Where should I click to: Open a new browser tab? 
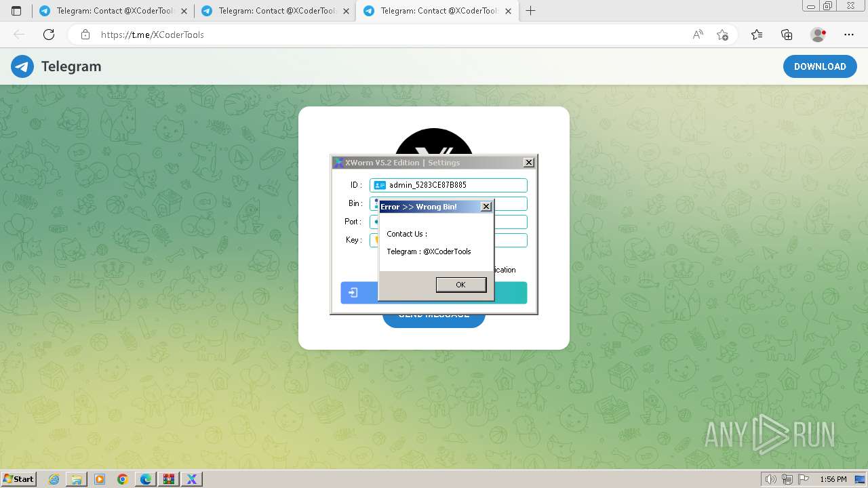[x=530, y=11]
